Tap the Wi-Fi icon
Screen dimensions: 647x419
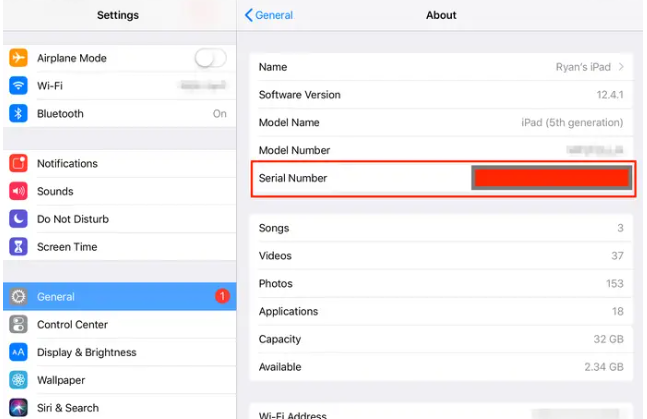(x=18, y=85)
